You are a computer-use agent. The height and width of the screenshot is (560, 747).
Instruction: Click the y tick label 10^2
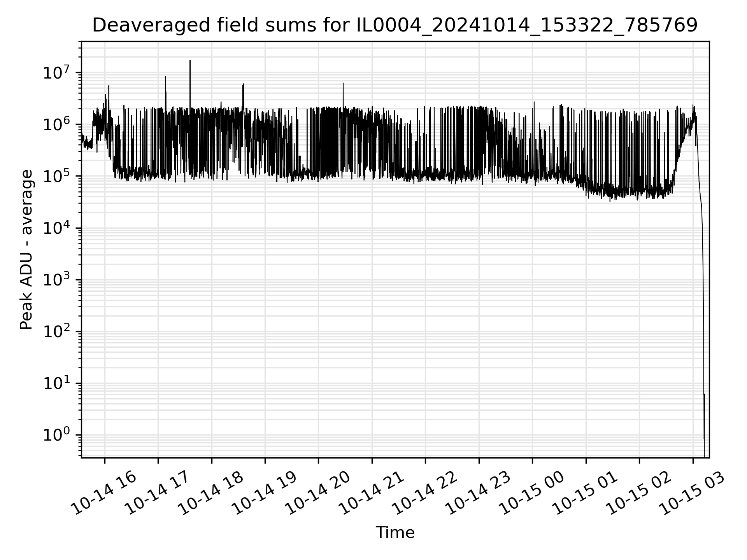[57, 331]
